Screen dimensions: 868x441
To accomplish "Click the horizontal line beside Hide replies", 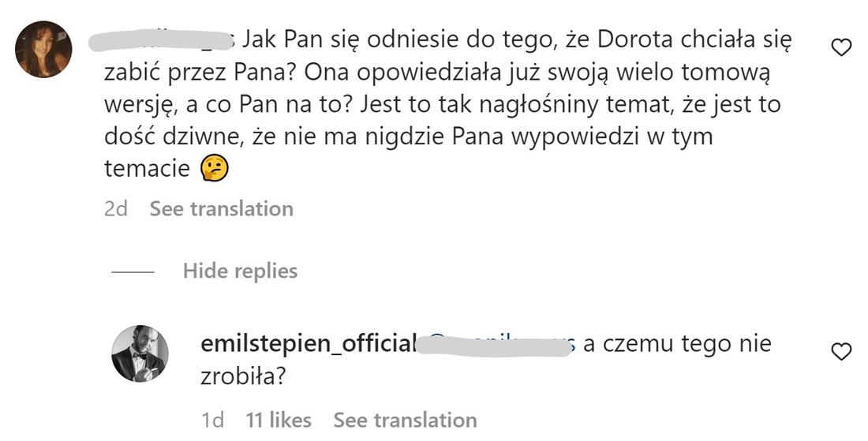I will click(133, 271).
